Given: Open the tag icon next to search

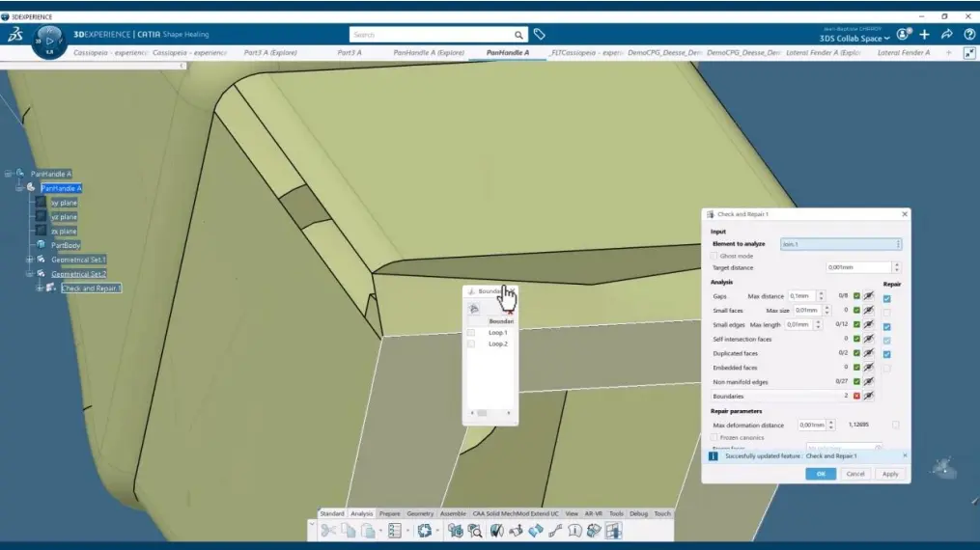Looking at the screenshot, I should pos(540,35).
